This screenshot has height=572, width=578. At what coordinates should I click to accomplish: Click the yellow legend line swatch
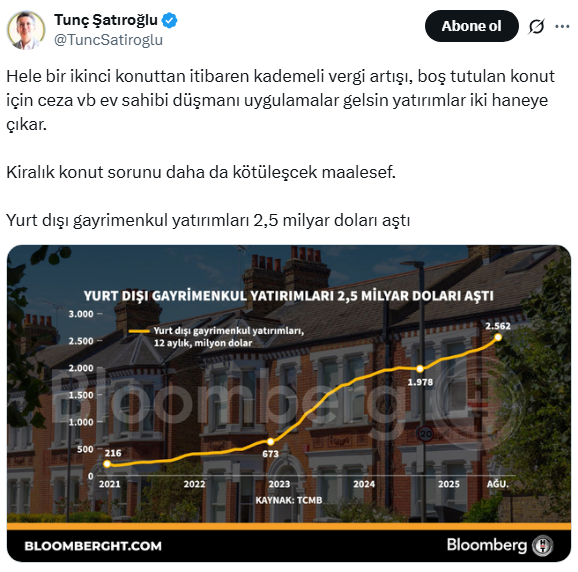pyautogui.click(x=139, y=331)
